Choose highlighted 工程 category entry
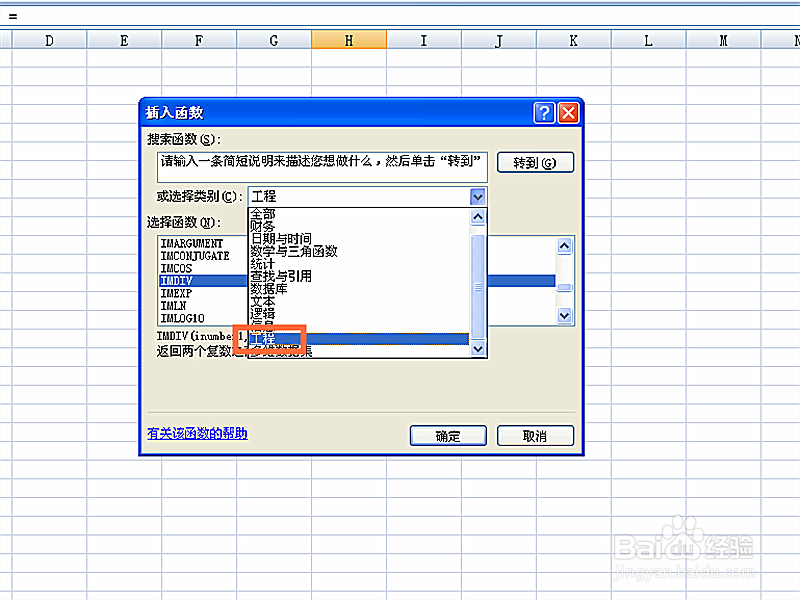This screenshot has height=600, width=800. [x=359, y=339]
